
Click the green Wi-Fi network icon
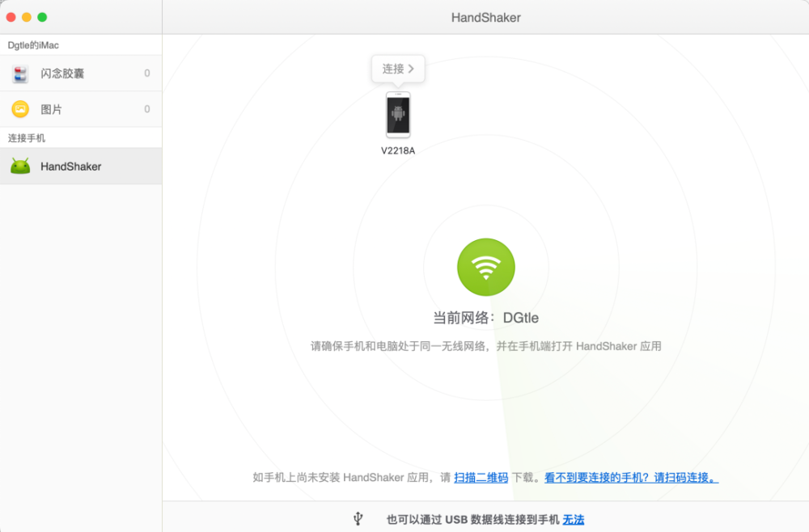coord(485,267)
